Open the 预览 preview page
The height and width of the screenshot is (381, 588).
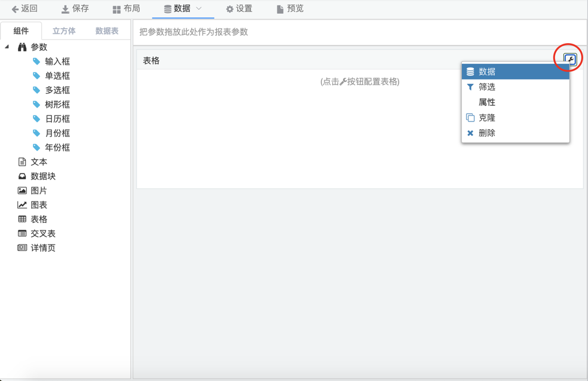(290, 9)
